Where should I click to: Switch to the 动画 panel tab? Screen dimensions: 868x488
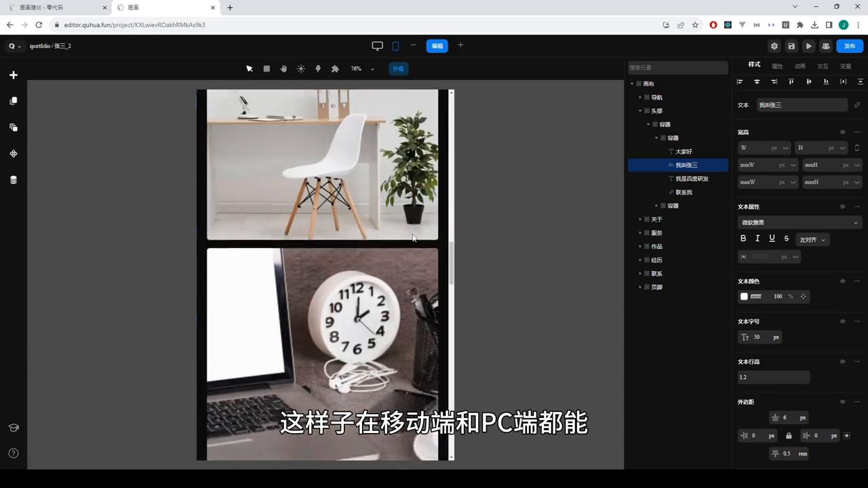point(800,65)
